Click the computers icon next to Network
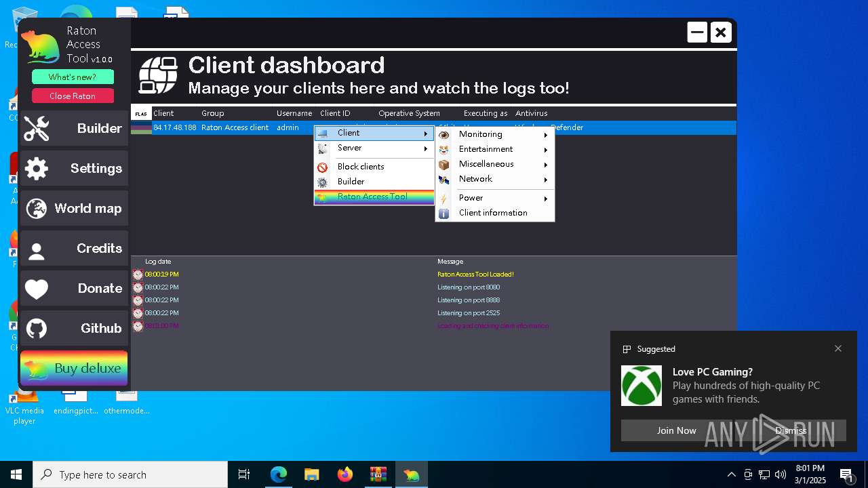868x488 pixels. [444, 180]
